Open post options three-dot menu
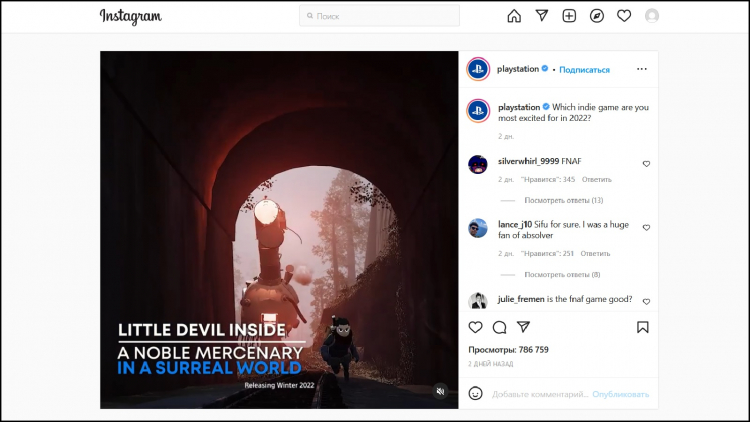 click(x=642, y=69)
